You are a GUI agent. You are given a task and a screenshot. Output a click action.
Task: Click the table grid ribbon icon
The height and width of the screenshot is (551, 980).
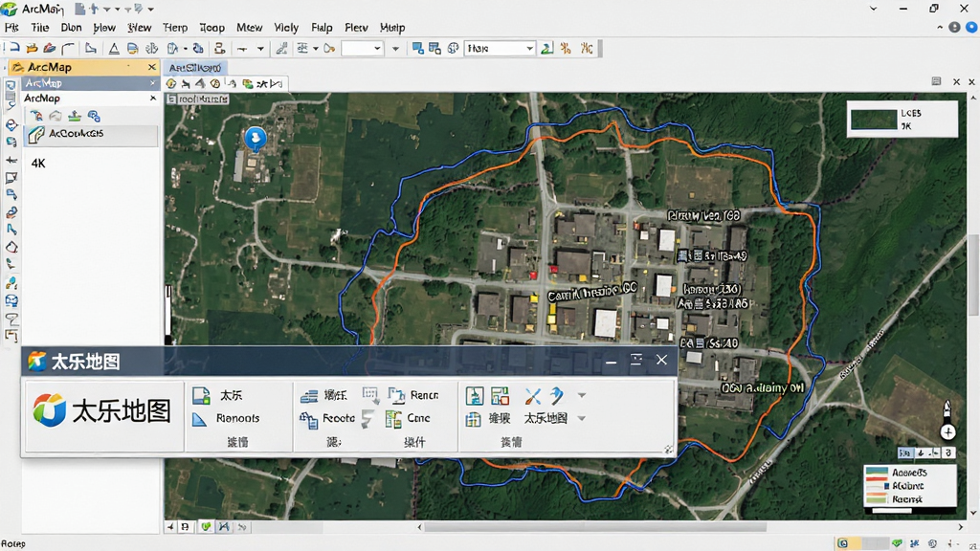473,419
